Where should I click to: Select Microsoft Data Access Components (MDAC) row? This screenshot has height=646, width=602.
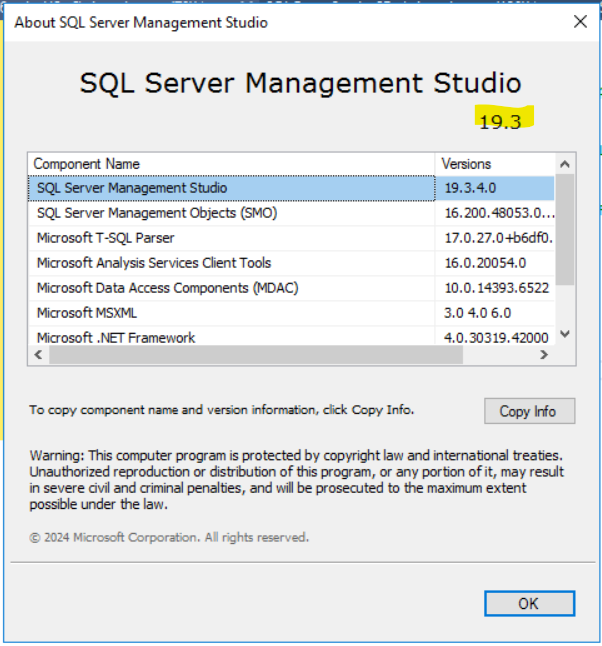291,288
